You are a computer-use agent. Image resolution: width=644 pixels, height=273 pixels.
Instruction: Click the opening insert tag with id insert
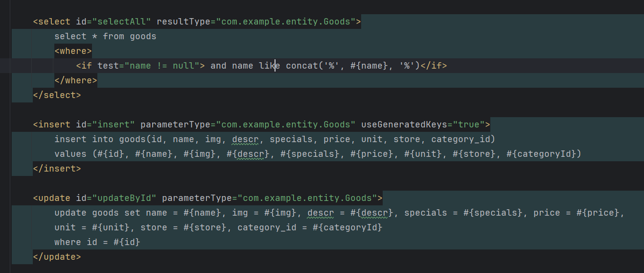pos(261,124)
